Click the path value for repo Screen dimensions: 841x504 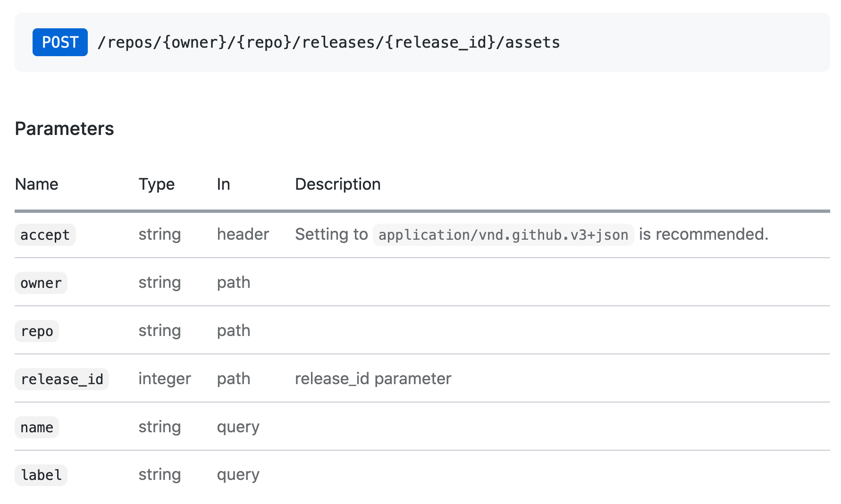(234, 331)
